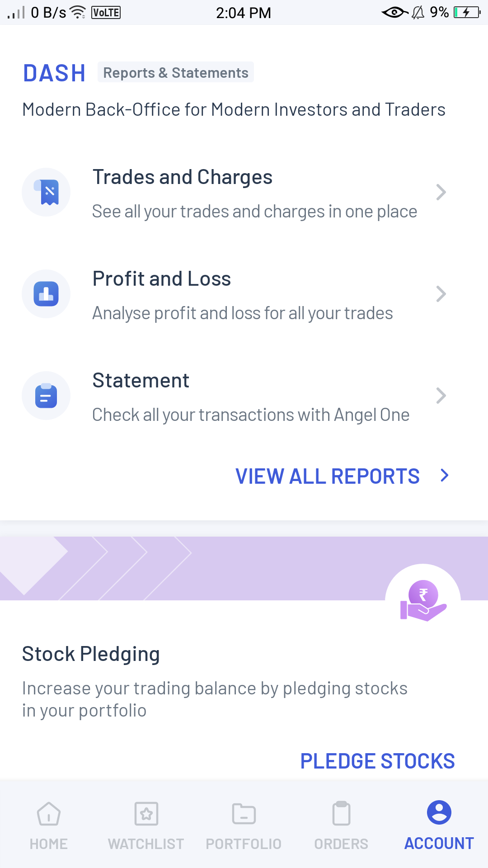Screen dimensions: 488x868
Task: Expand Statement row chevron
Action: 441,396
